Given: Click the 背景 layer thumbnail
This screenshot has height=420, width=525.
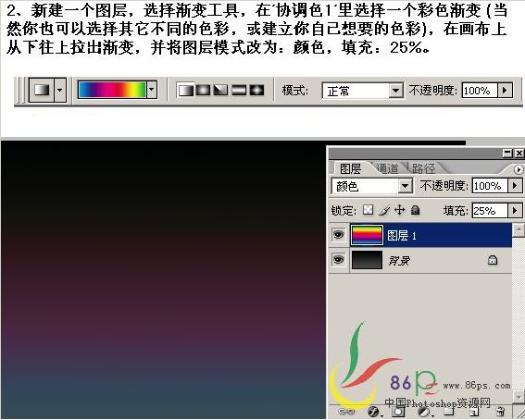Looking at the screenshot, I should (367, 260).
